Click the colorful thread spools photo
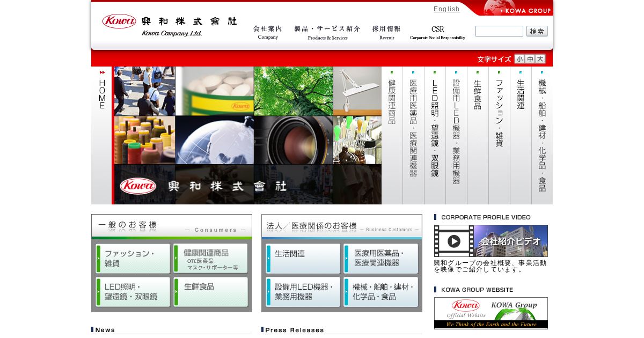This screenshot has width=644, height=338. coord(144,140)
